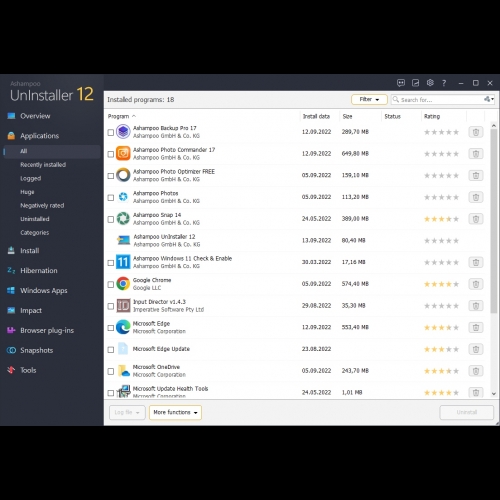Open the Log file dropdown
Image resolution: width=500 pixels, height=500 pixels.
(127, 412)
